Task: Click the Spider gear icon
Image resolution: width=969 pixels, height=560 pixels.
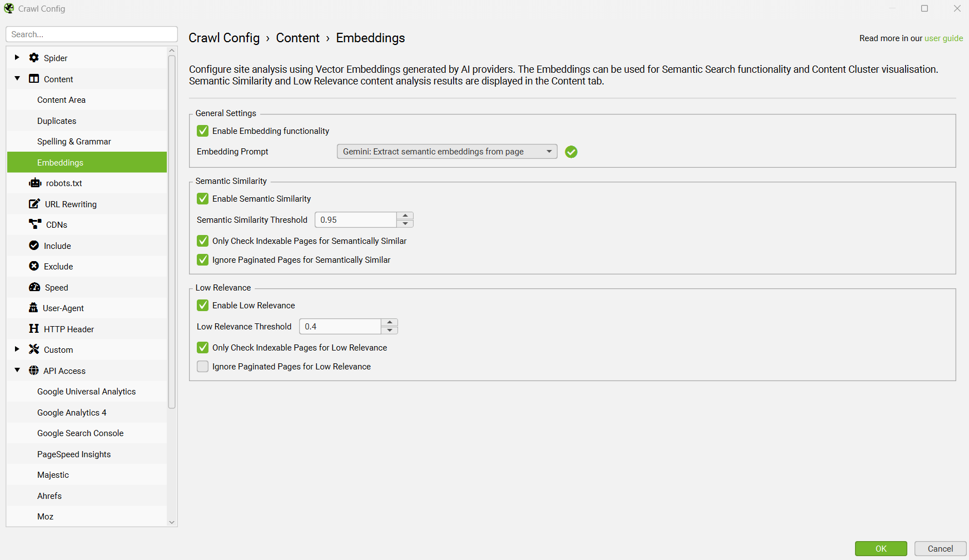Action: [x=34, y=58]
